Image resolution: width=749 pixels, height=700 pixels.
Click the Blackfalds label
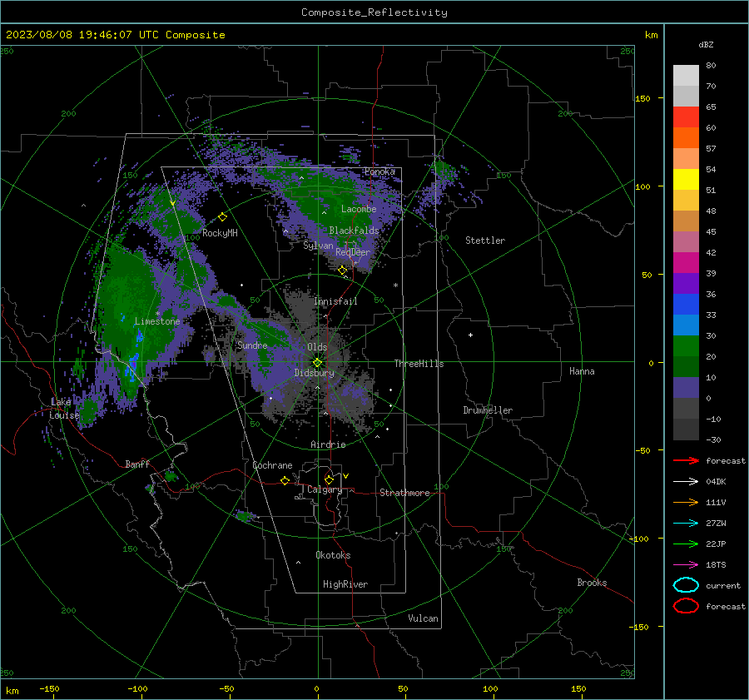(x=354, y=231)
